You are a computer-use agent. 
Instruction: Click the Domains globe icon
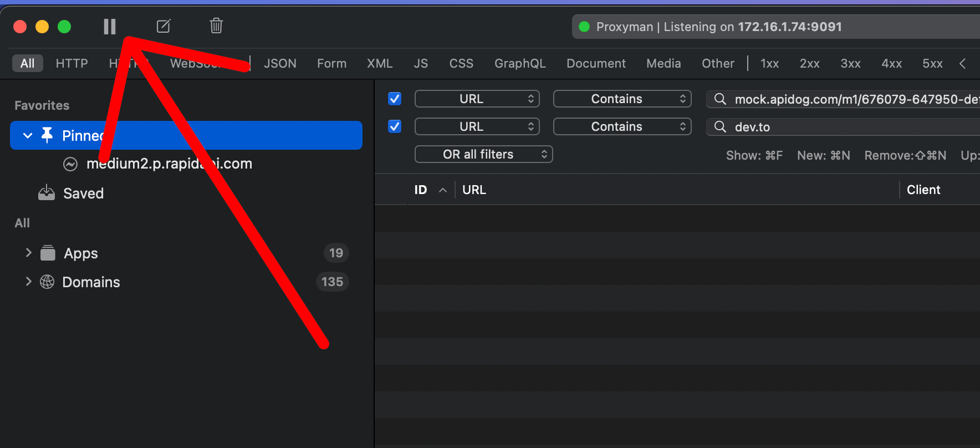coord(47,282)
